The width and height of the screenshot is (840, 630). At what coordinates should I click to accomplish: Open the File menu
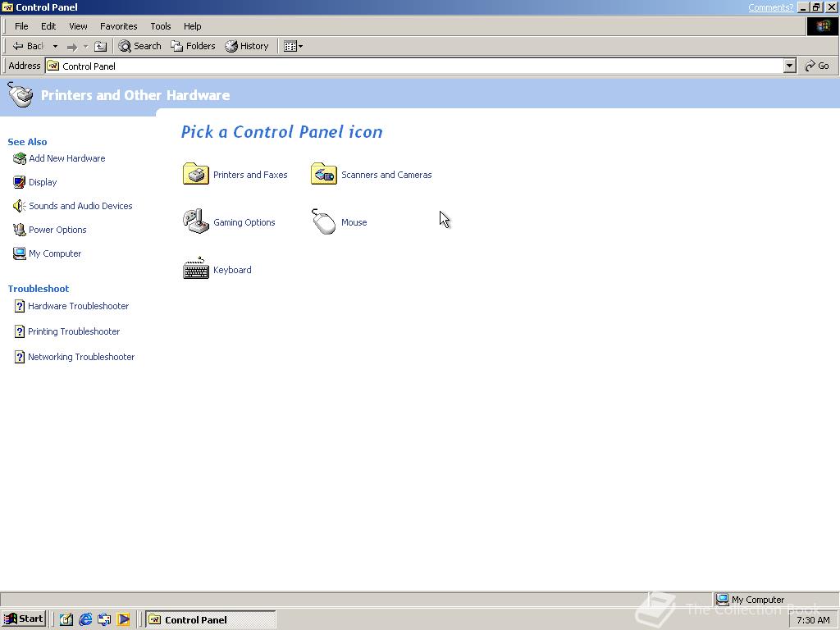click(x=21, y=26)
